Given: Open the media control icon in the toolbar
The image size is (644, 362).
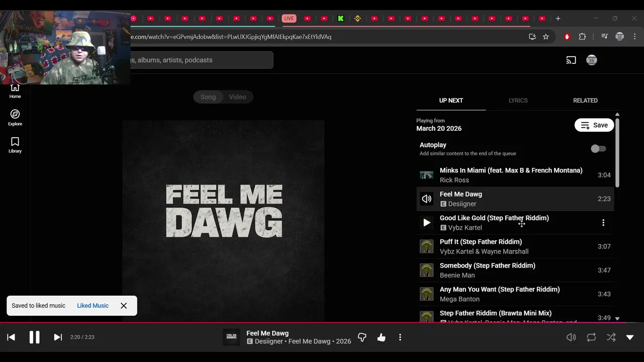Looking at the screenshot, I should 604,37.
